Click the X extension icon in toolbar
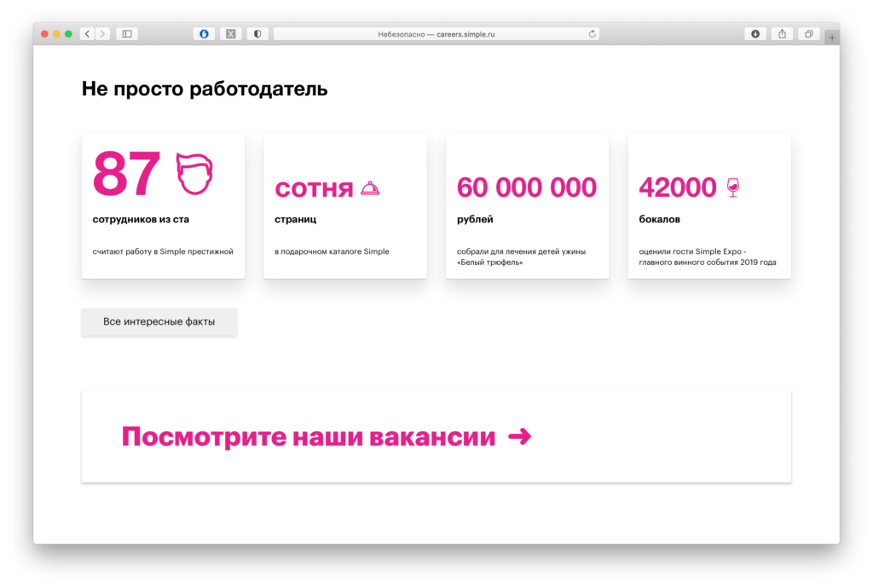Viewport: 873px width, 588px height. 230,34
